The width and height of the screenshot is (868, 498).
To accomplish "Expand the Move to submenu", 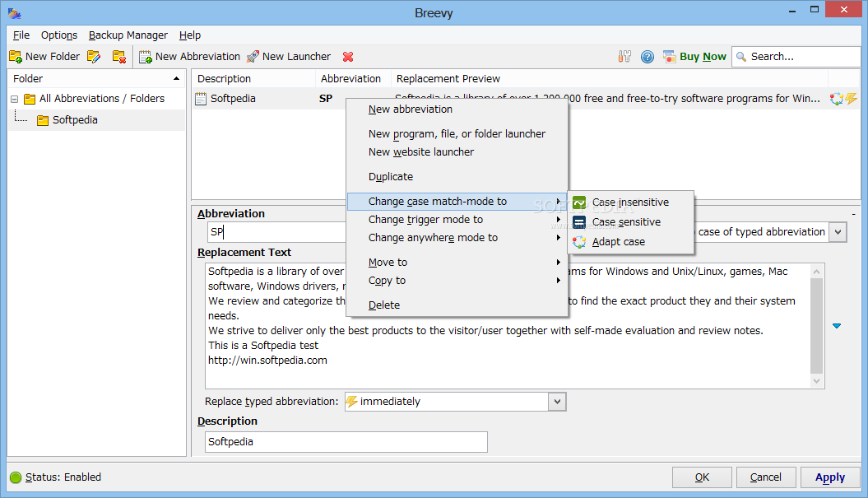I will pos(457,262).
